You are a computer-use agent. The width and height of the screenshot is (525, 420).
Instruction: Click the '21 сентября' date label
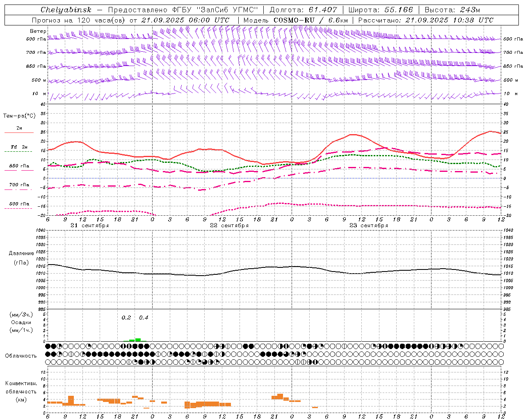click(x=90, y=226)
